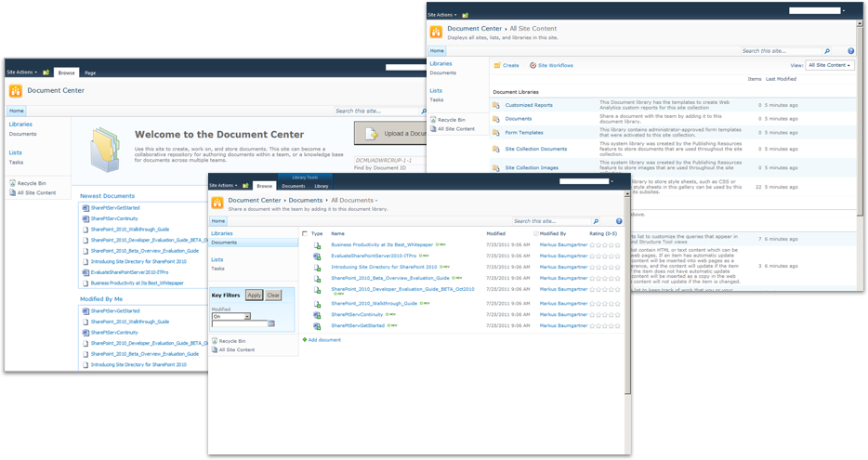Click Markus Baumgartner in SharePtServContinuity row
This screenshot has width=868, height=460.
pos(563,314)
